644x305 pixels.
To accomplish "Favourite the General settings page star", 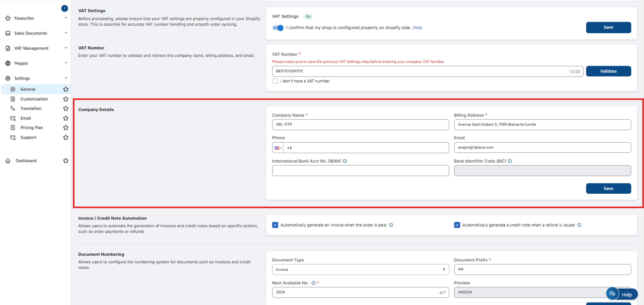I will 65,89.
